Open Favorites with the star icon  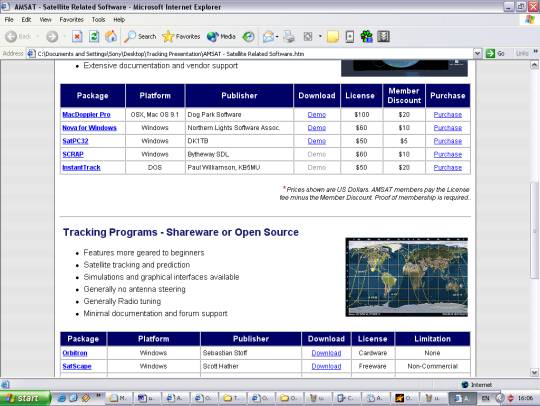click(181, 37)
